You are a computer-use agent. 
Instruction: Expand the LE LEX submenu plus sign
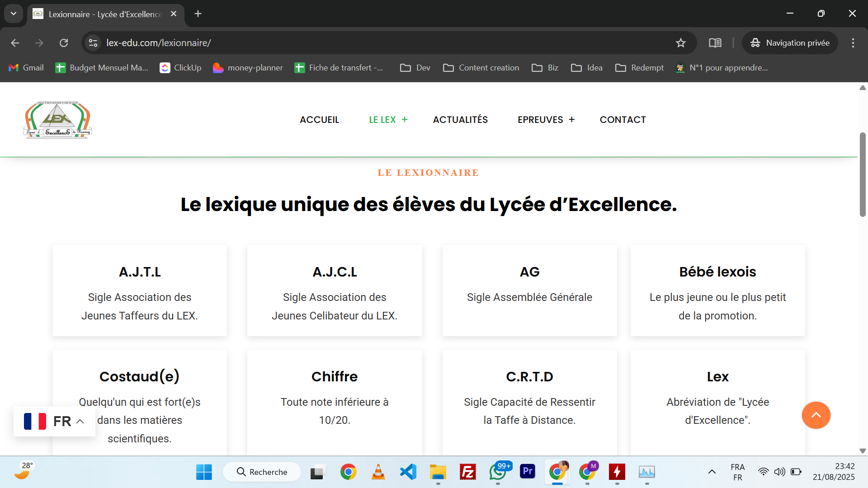[x=405, y=120]
